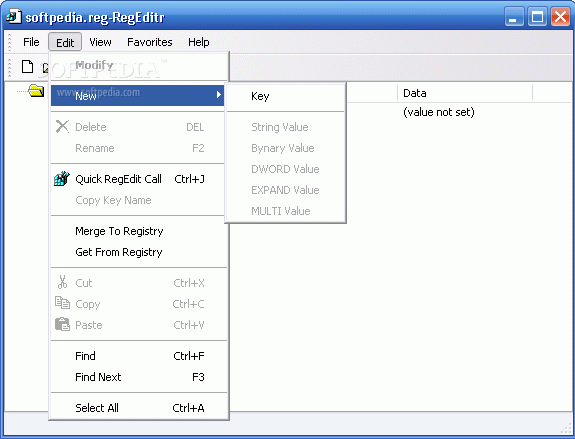Screen dimensions: 575x439
Task: Open the Help menu
Action: tap(198, 42)
